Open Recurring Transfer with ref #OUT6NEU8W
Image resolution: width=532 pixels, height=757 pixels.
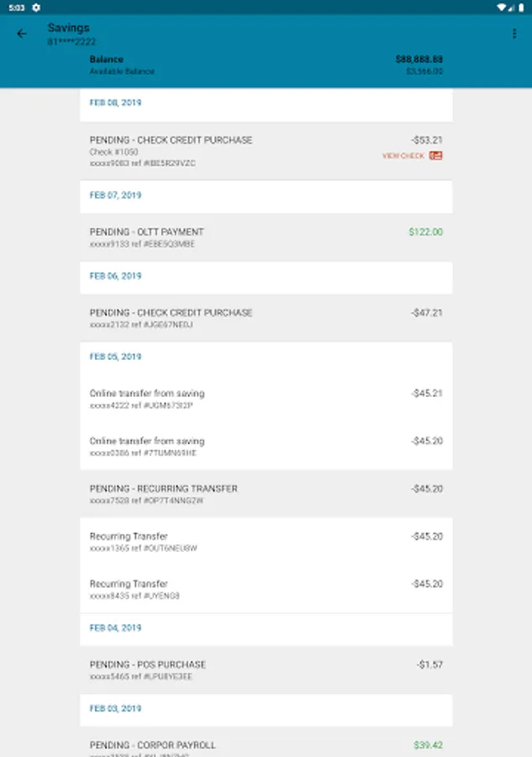pos(266,542)
